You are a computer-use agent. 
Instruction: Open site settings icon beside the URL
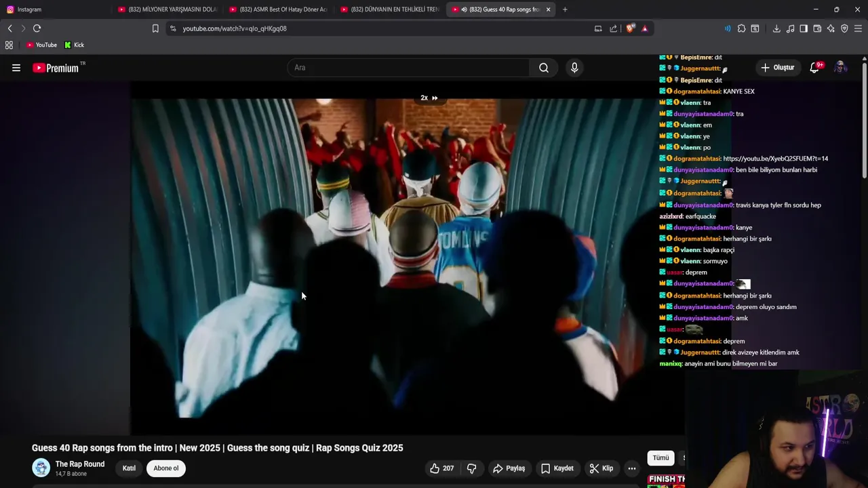[x=173, y=28]
